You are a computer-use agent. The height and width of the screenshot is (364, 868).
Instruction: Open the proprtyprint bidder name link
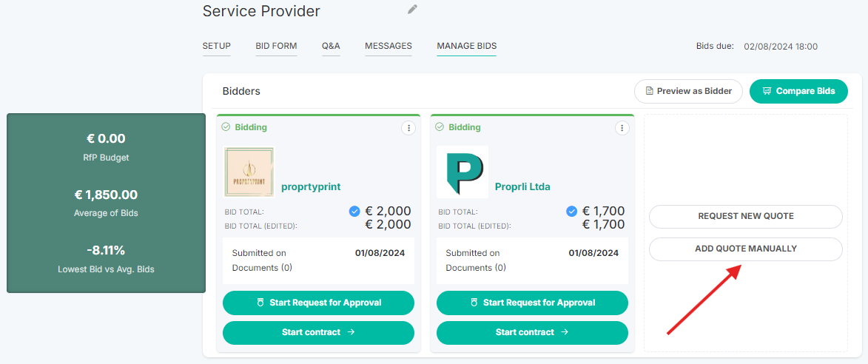pyautogui.click(x=311, y=187)
